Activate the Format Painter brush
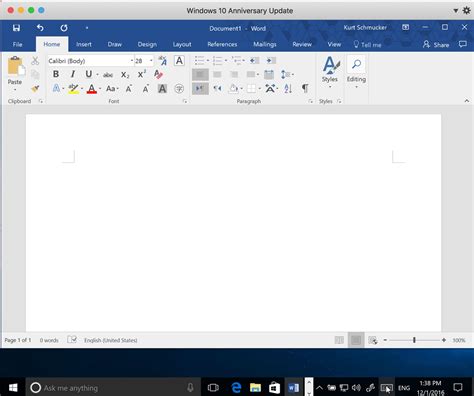474x396 pixels. 35,89
